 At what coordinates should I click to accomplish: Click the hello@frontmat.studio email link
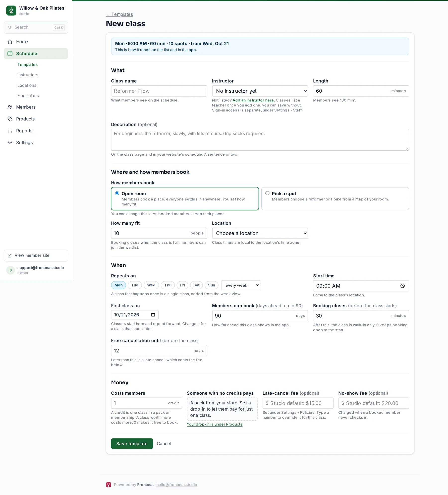[x=177, y=485]
